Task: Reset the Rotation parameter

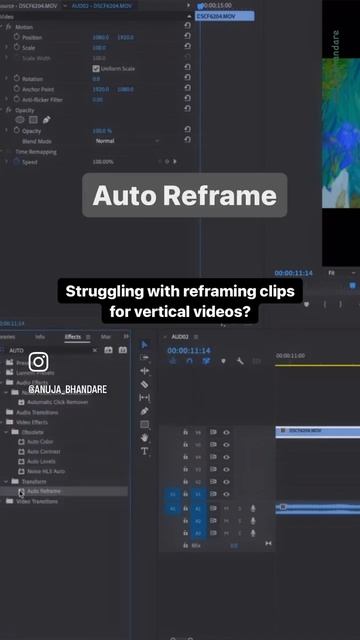Action: click(187, 78)
